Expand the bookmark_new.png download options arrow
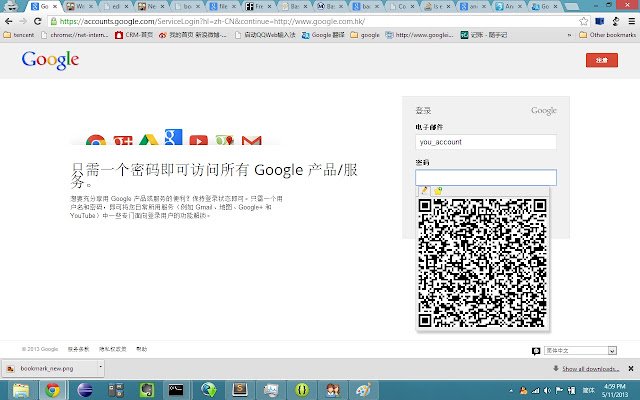 pos(100,367)
